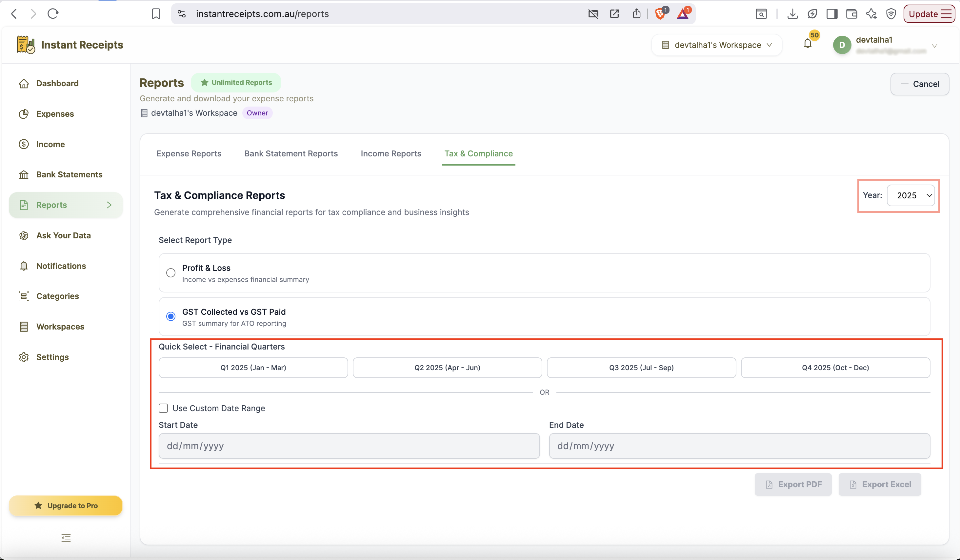Open Brave Shields lion icon
This screenshot has height=560, width=960.
click(x=661, y=13)
